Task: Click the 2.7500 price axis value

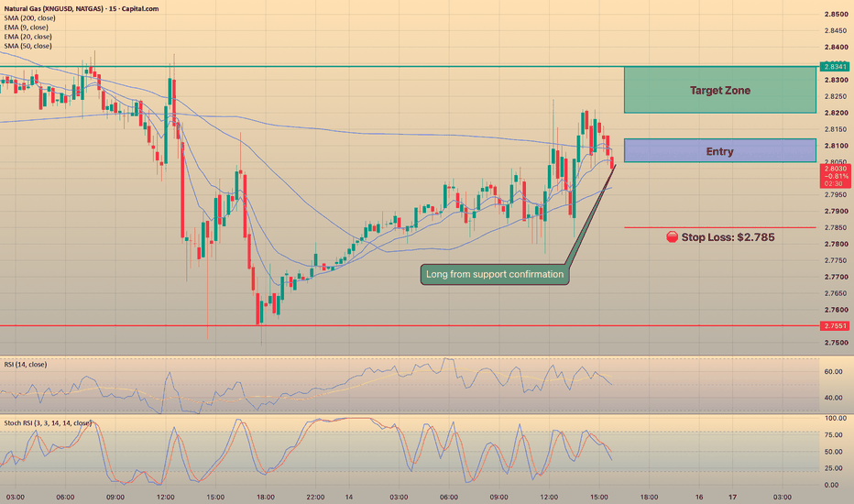Action: 836,342
